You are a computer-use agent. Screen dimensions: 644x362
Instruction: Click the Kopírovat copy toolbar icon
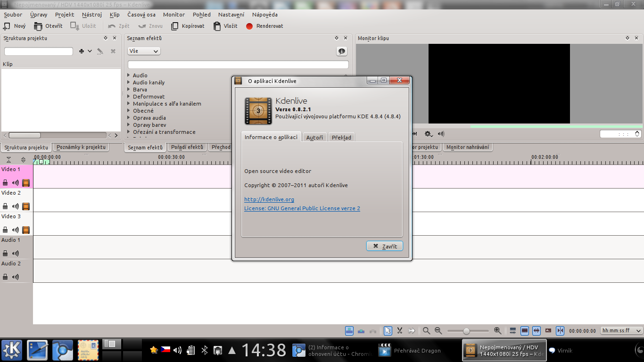pyautogui.click(x=174, y=26)
